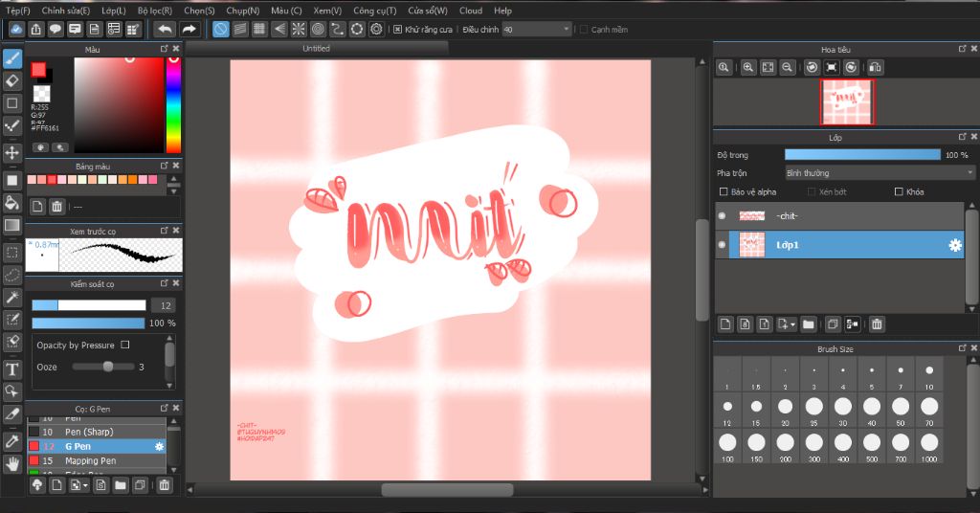Select the Eraser tool in left toolbar
This screenshot has width=980, height=513.
(x=12, y=80)
